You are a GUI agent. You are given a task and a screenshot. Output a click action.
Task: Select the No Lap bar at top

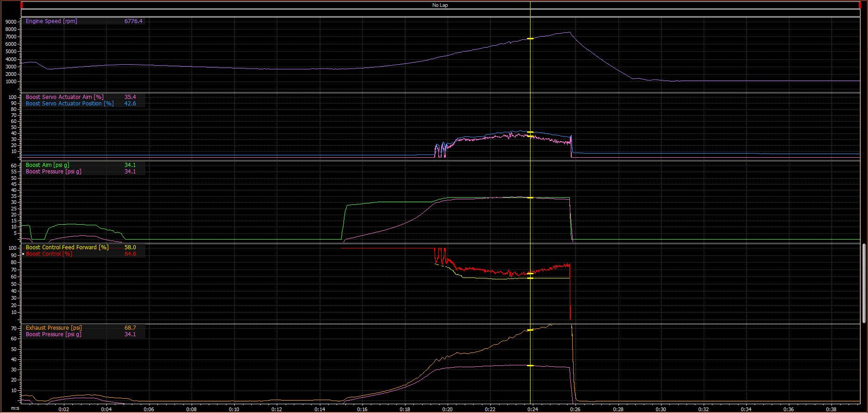[x=440, y=5]
